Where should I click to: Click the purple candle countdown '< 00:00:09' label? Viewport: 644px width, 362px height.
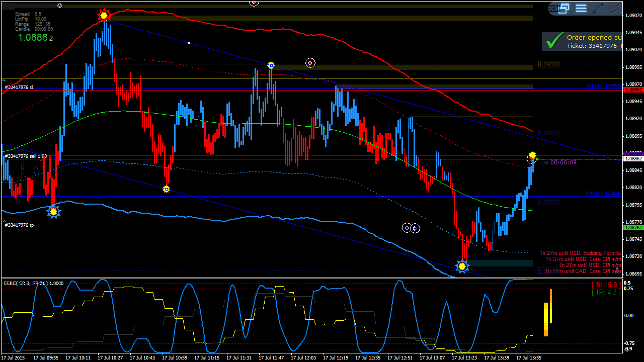[560, 162]
